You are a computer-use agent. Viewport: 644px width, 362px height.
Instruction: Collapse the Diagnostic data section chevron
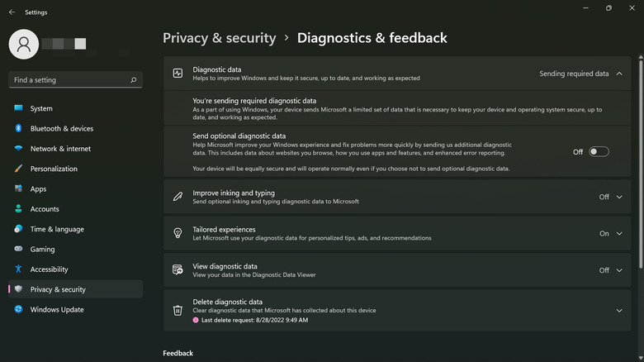619,74
